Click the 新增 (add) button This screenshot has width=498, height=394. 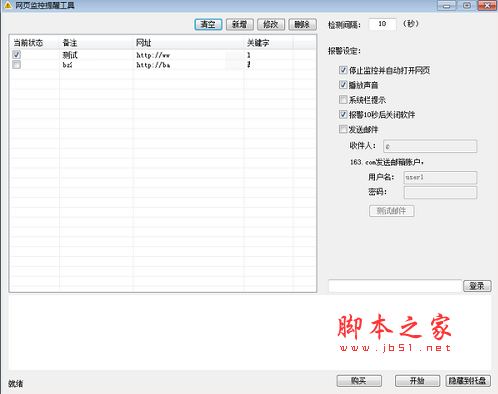(240, 24)
